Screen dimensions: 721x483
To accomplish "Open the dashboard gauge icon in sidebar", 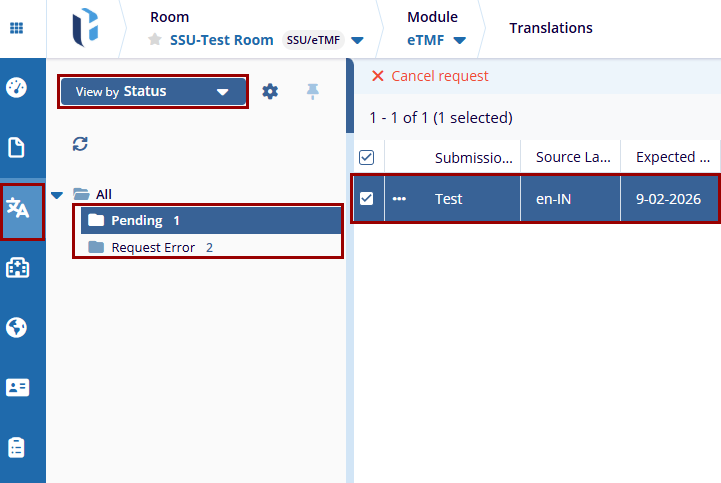I will click(x=17, y=87).
